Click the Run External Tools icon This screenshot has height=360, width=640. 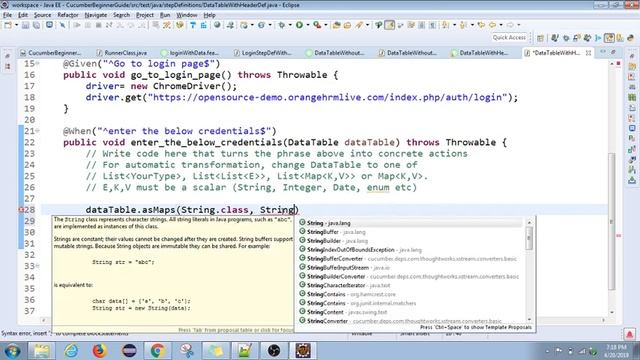[317, 25]
